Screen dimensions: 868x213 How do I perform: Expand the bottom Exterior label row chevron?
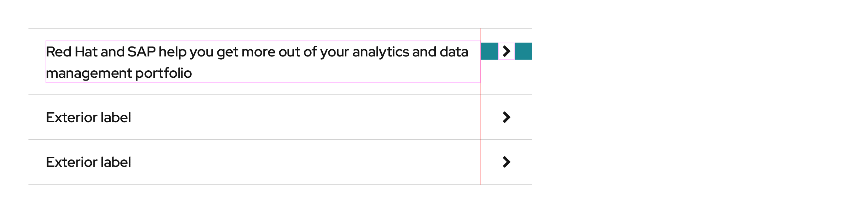pos(506,162)
